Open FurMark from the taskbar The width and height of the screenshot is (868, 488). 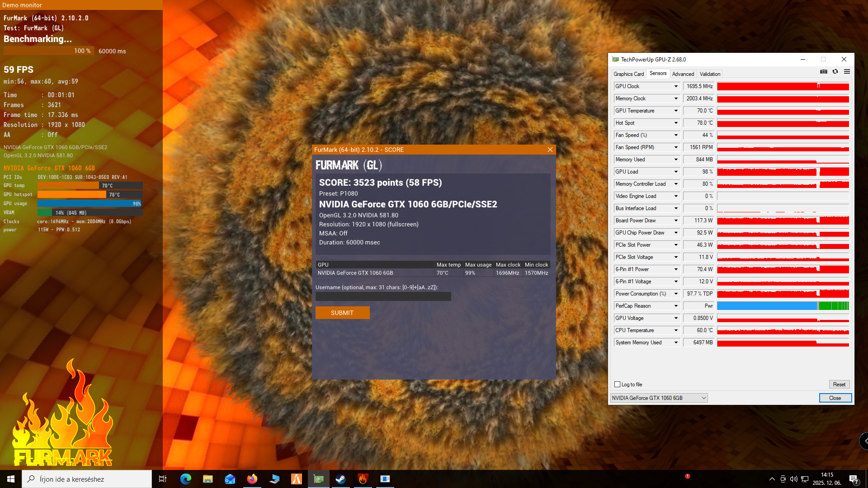pos(363,479)
